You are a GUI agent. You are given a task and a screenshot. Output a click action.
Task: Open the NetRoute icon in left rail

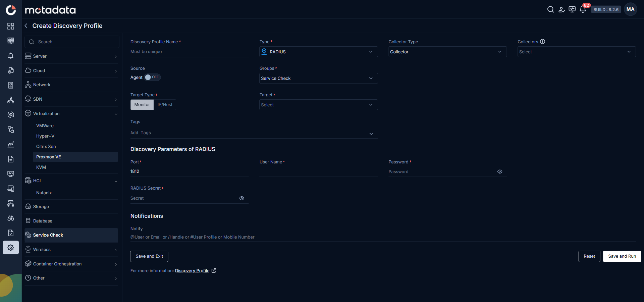point(11,203)
